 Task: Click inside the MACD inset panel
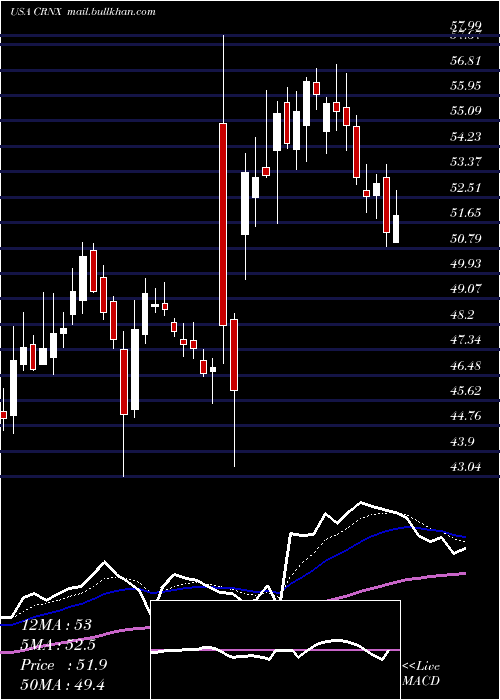pos(275,650)
